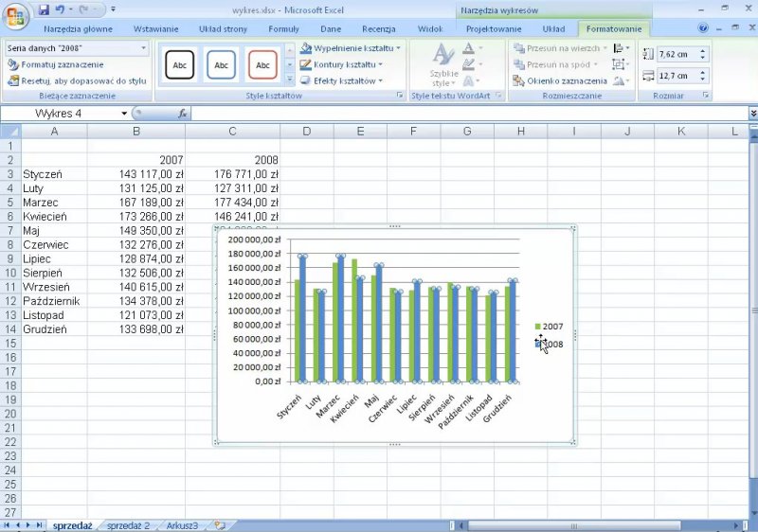
Task: Click the Save icon in quick access toolbar
Action: [44, 9]
